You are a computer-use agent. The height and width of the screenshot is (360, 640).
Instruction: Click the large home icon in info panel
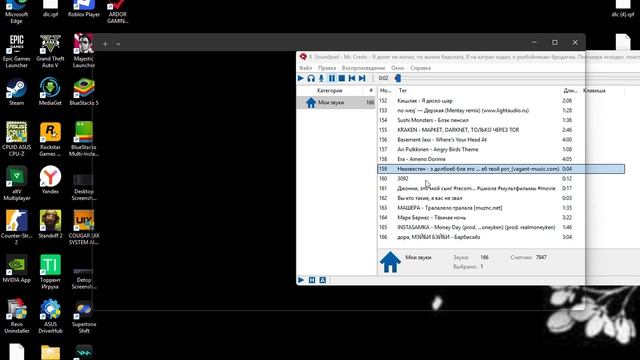pos(390,262)
